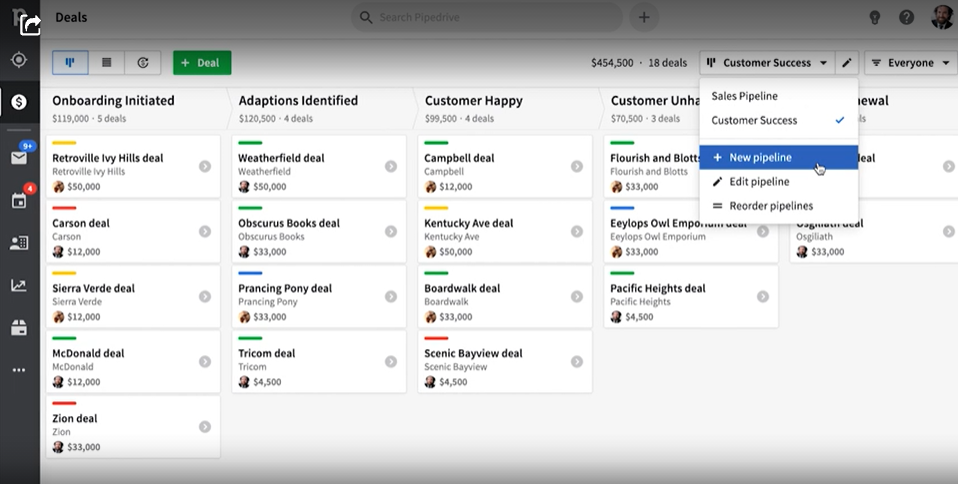The width and height of the screenshot is (958, 484).
Task: Switch to list view
Action: 106,62
